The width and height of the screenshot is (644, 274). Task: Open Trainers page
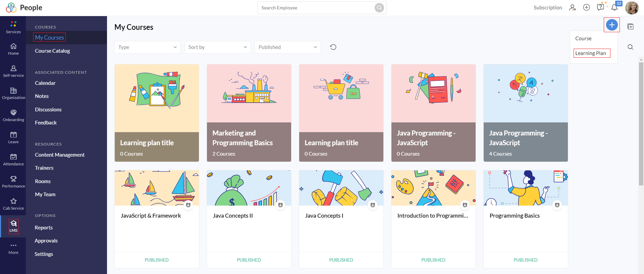[x=44, y=168]
